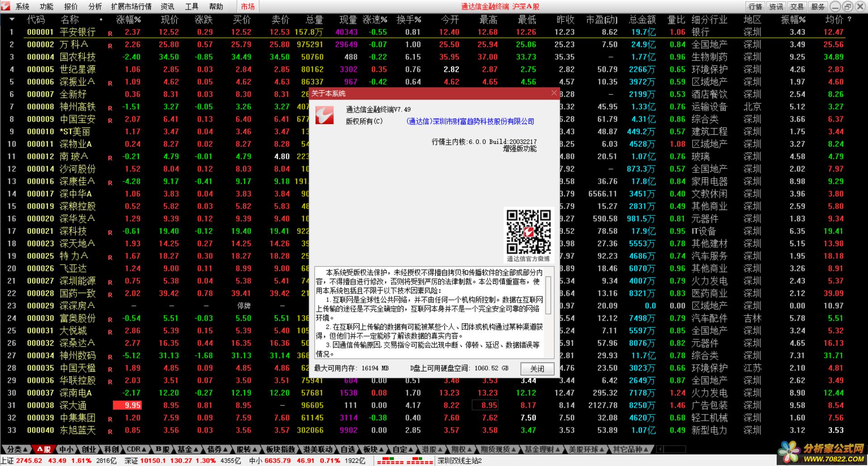Click the R marker beside 万科A
This screenshot has height=466, width=868.
coord(110,46)
